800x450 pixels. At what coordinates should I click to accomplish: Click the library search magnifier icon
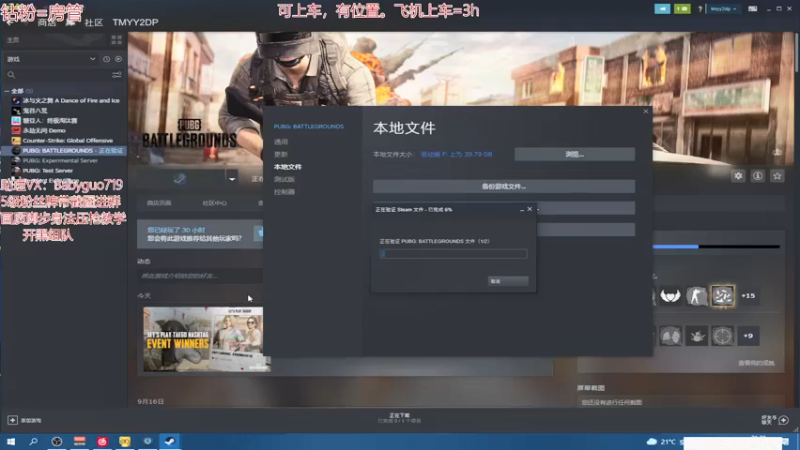click(11, 75)
